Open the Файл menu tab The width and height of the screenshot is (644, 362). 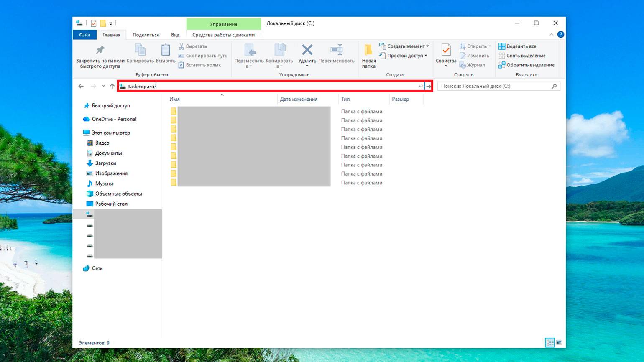point(84,35)
